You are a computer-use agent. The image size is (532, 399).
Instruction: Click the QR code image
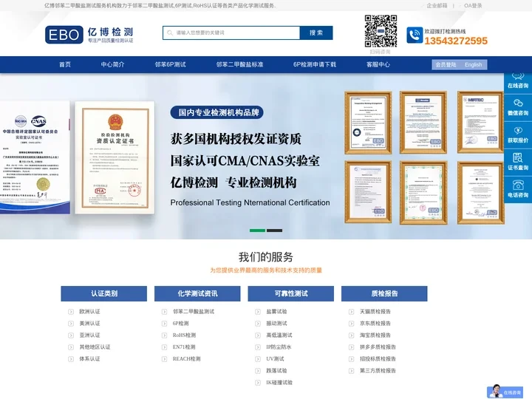[381, 31]
